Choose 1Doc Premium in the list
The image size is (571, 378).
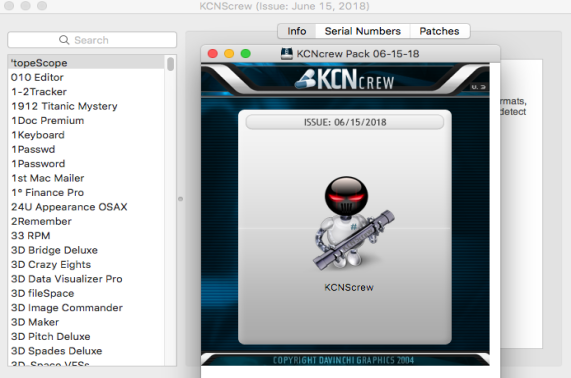(86, 121)
